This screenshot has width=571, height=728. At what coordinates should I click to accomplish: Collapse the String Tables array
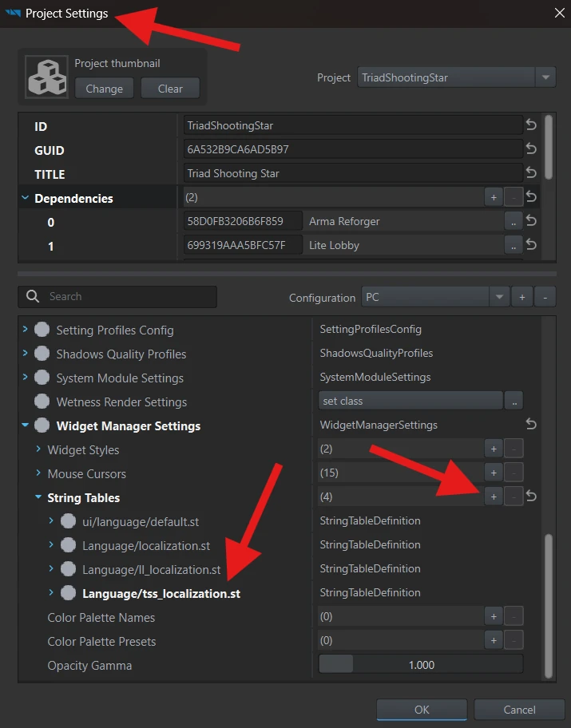38,497
